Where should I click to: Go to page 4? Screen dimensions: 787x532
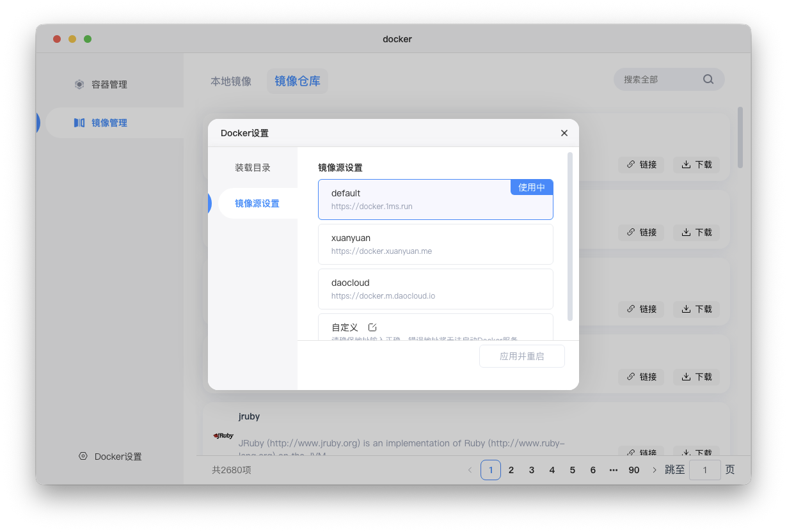pyautogui.click(x=552, y=470)
